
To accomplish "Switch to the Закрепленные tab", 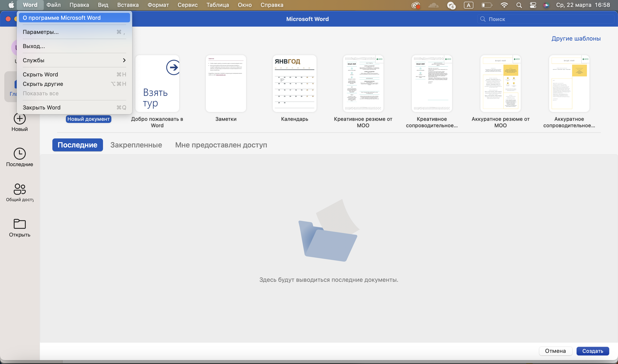I will point(136,145).
